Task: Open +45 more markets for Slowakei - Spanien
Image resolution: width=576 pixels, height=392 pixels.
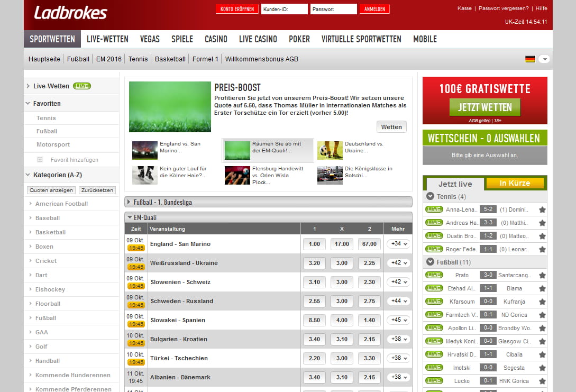Action: point(398,320)
